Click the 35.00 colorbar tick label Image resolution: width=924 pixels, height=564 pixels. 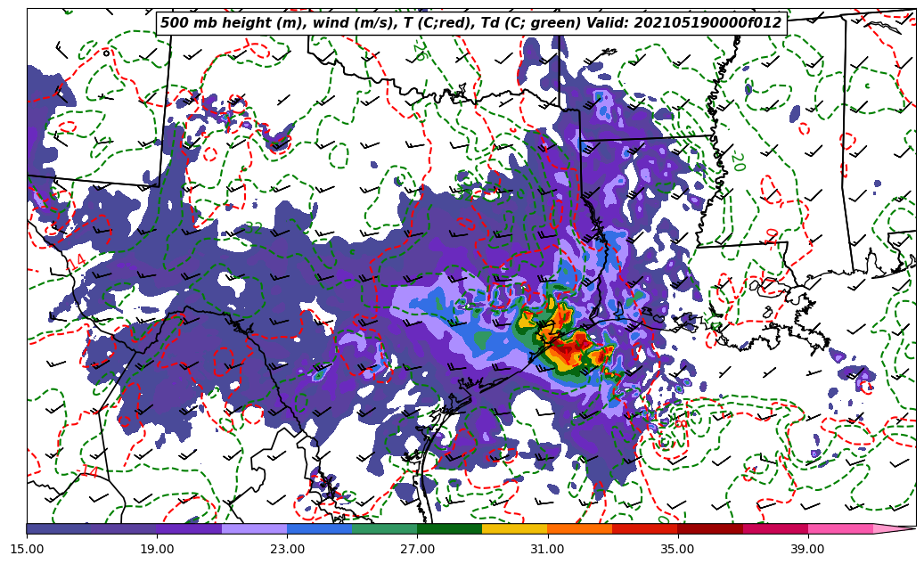coord(677,549)
